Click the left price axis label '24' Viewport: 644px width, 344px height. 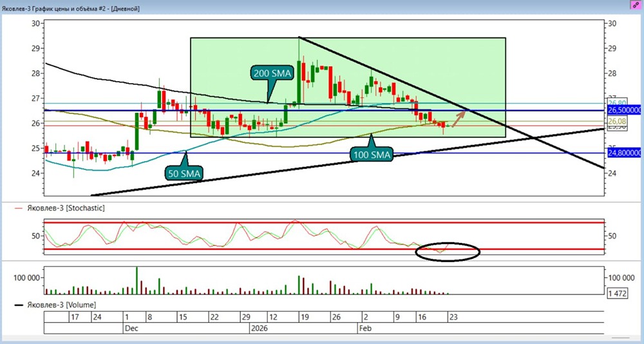pos(35,173)
